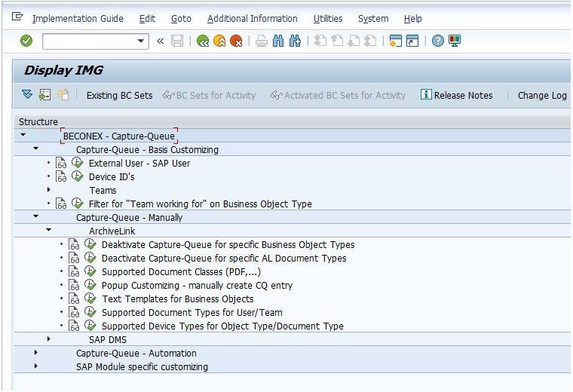Click inside the transaction command input field
Image resolution: width=573 pixels, height=392 pixels.
pos(89,41)
